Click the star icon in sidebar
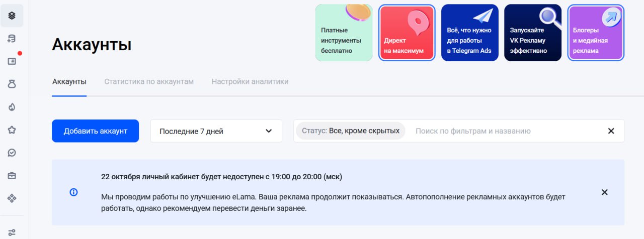 (x=12, y=130)
